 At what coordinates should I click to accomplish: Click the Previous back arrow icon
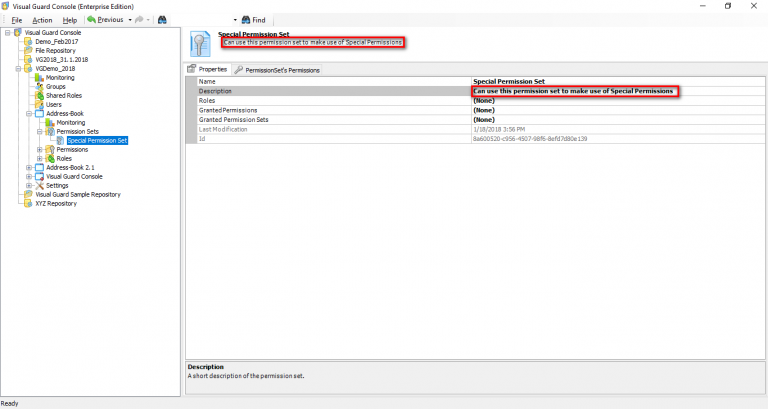tap(91, 20)
